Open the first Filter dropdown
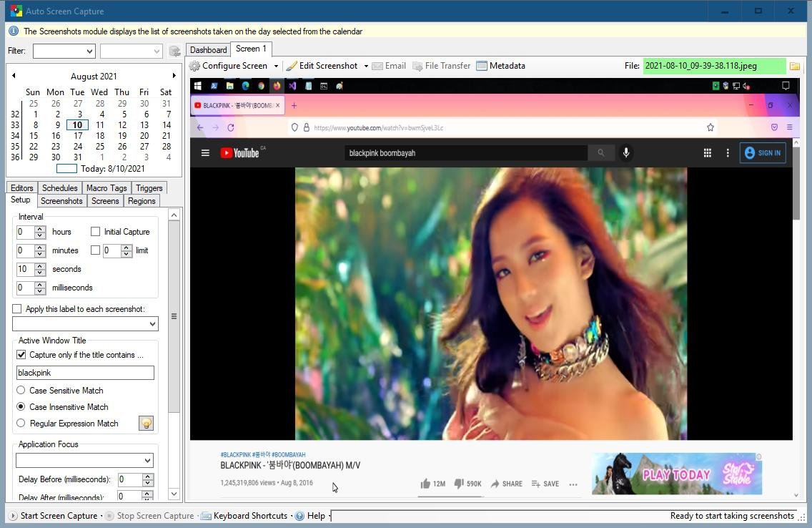The image size is (812, 528). pyautogui.click(x=64, y=51)
